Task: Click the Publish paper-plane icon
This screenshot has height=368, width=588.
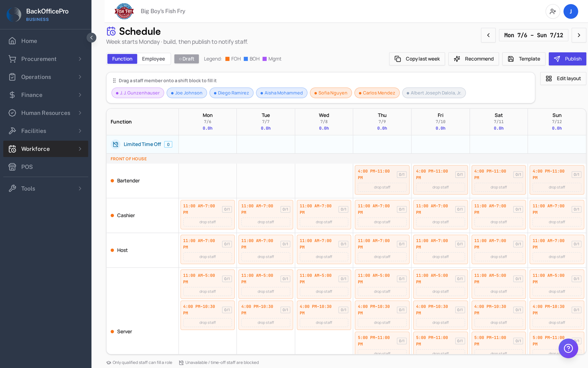Action: 557,59
